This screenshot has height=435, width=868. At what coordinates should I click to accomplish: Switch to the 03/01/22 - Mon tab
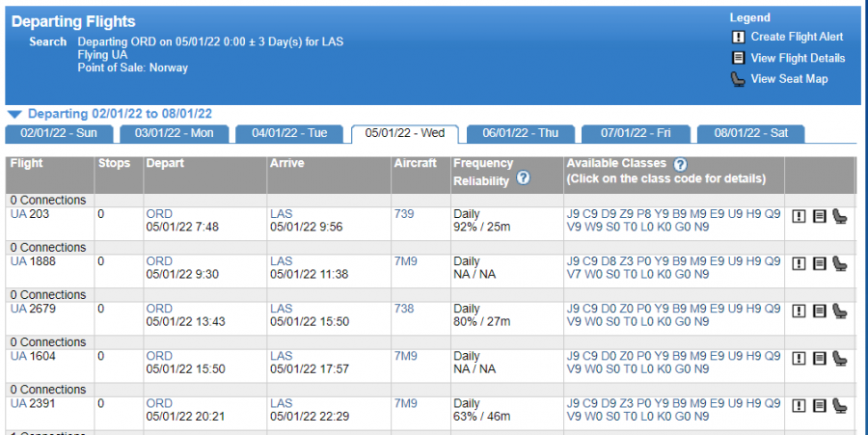pos(174,133)
